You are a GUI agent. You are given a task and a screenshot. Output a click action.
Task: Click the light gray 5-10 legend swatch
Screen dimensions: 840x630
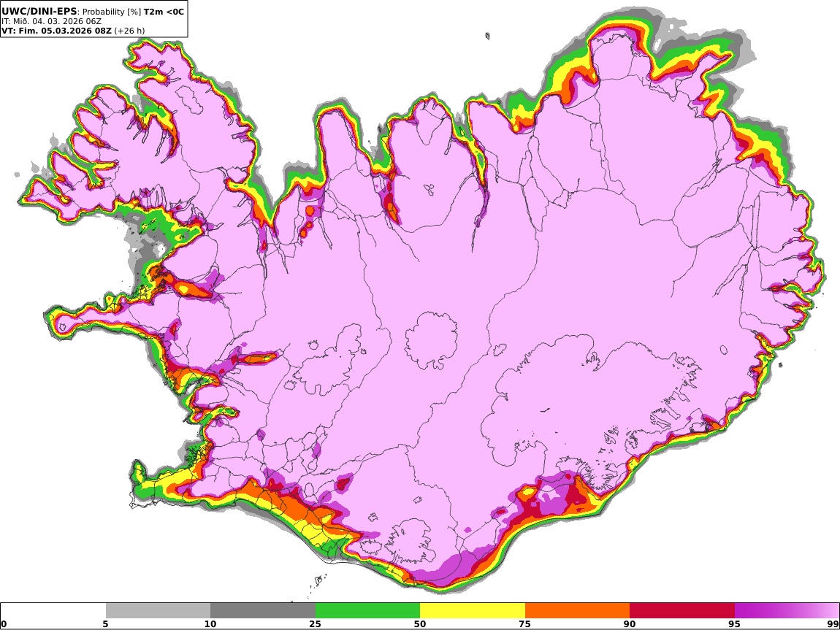(158, 611)
